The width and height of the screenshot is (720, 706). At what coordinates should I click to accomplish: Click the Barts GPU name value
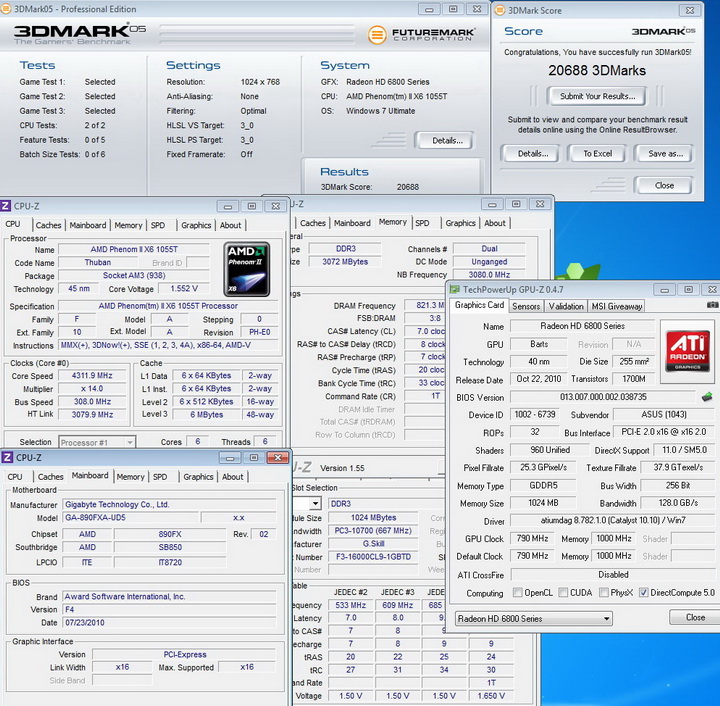coord(539,344)
